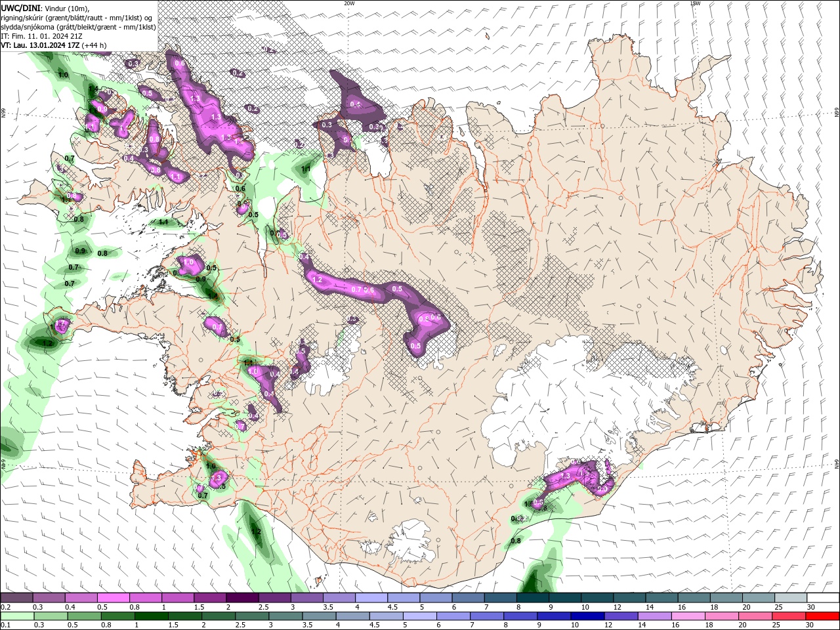Image resolution: width=840 pixels, height=630 pixels.
Task: Select the pale green 0.1 swatch in the lower legend row
Action: (x=16, y=616)
